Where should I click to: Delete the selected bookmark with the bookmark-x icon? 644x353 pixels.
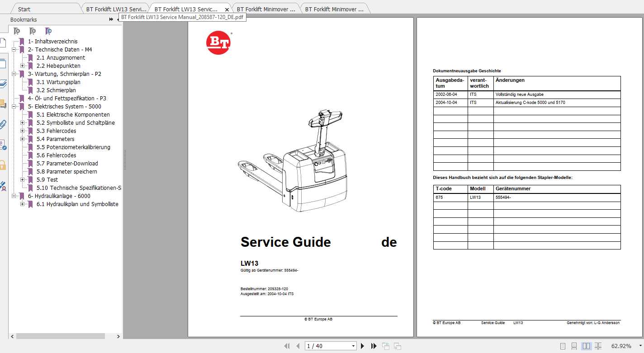[16, 31]
